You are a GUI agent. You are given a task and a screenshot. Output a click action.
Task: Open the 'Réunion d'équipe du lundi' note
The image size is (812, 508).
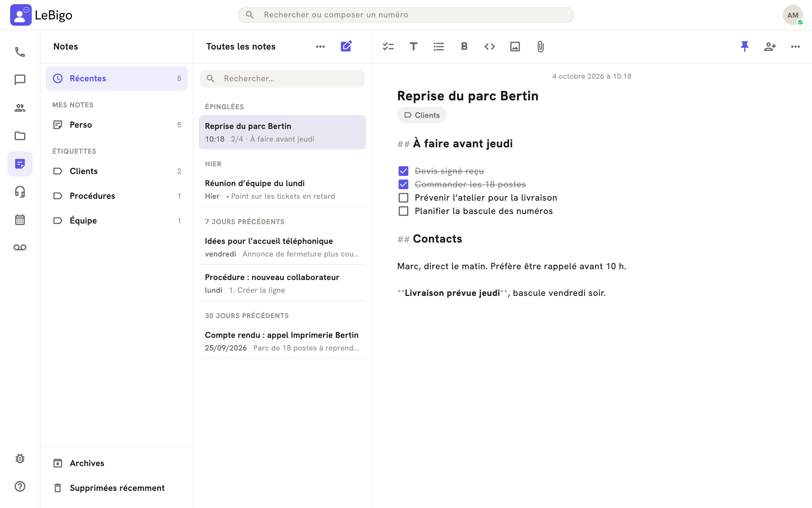click(x=282, y=190)
